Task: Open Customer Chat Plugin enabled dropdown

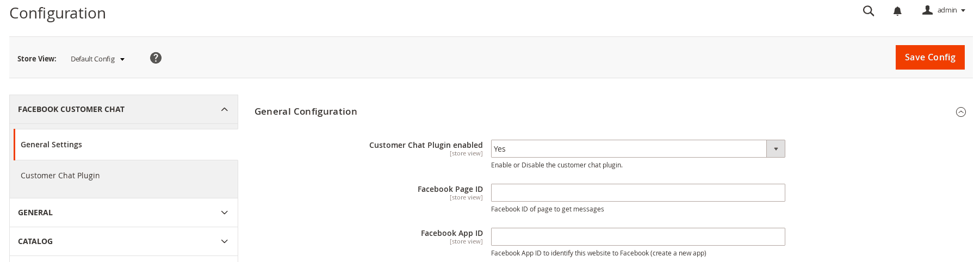Action: click(x=638, y=149)
